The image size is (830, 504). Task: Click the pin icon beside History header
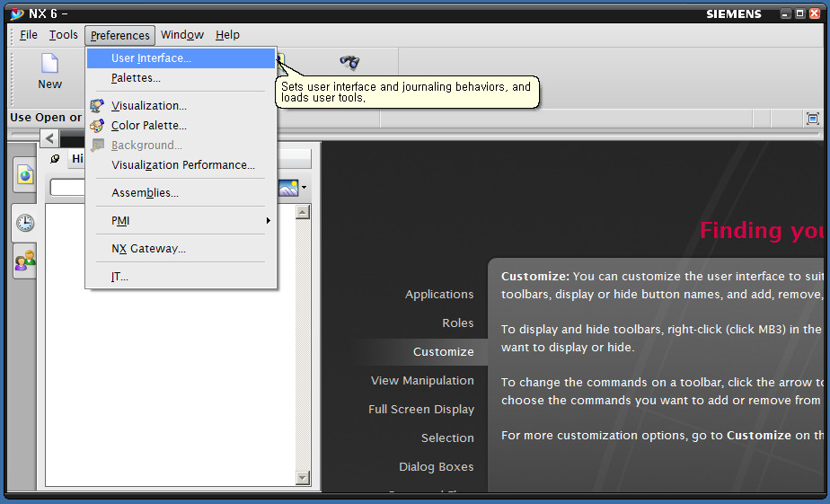(55, 158)
